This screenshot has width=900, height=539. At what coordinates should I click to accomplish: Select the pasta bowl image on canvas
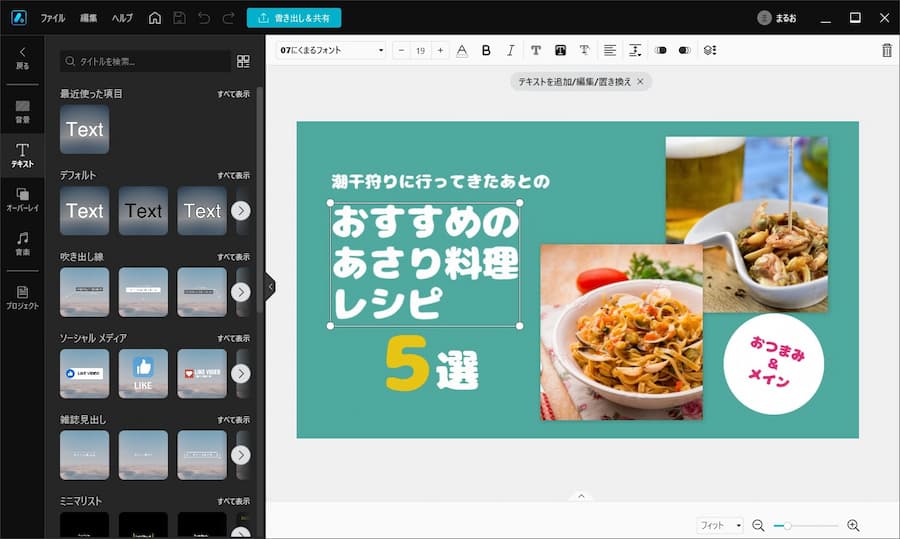pos(622,332)
